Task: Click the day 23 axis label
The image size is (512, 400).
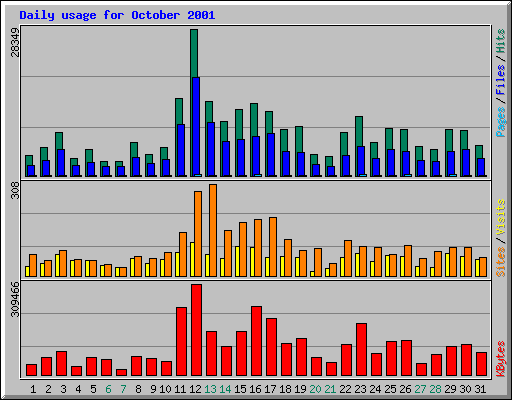Action: coord(360,389)
